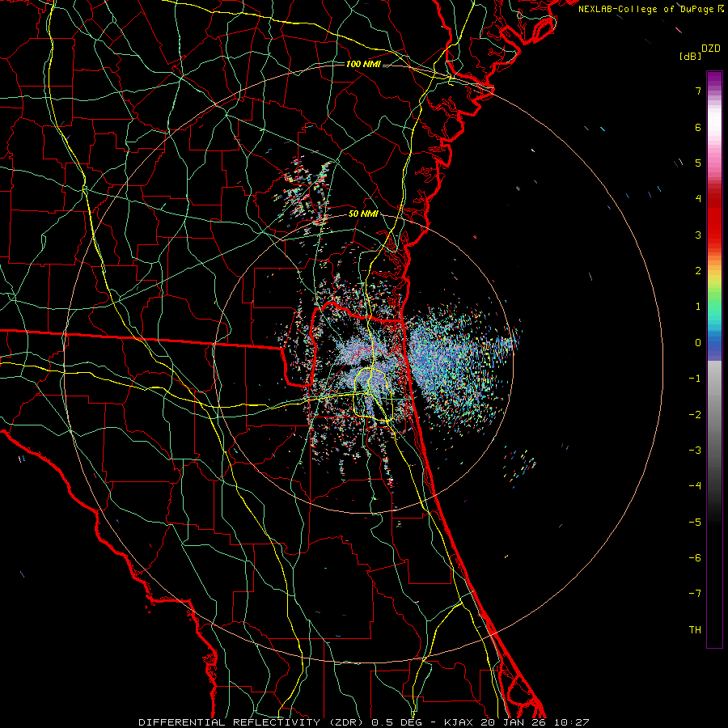The image size is (728, 728).
Task: Click the 20 JAN 26 date text
Action: [514, 722]
